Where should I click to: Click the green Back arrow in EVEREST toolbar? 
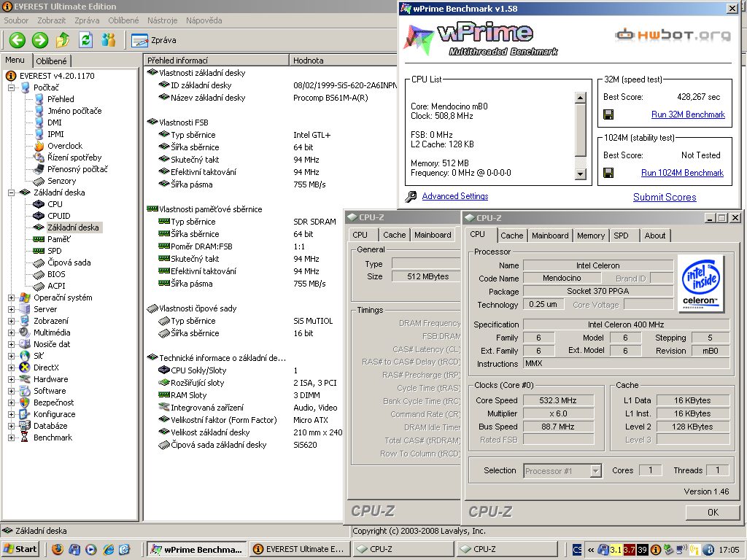tap(18, 40)
